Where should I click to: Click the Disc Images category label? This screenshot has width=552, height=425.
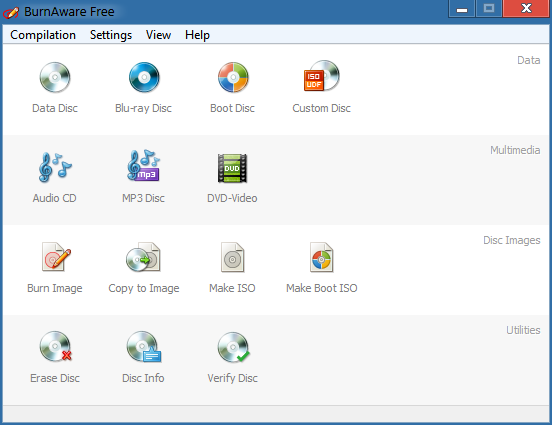512,240
